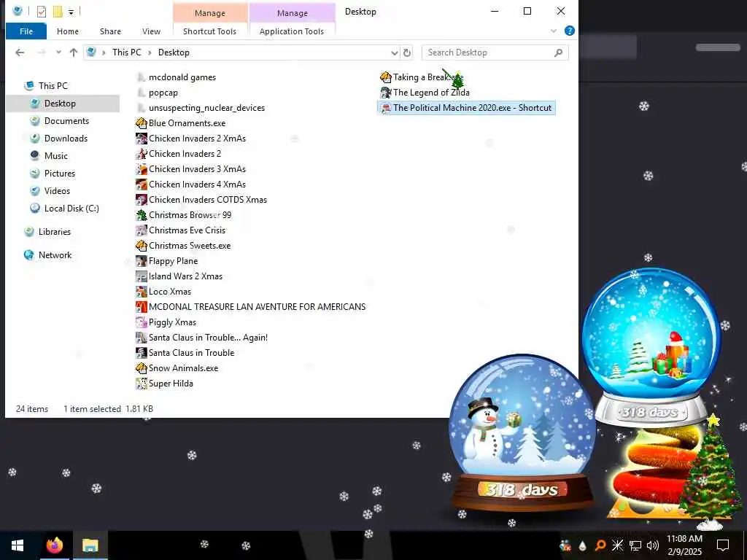Select the Snow Animals.exe icon
This screenshot has width=747, height=560.
(x=141, y=368)
